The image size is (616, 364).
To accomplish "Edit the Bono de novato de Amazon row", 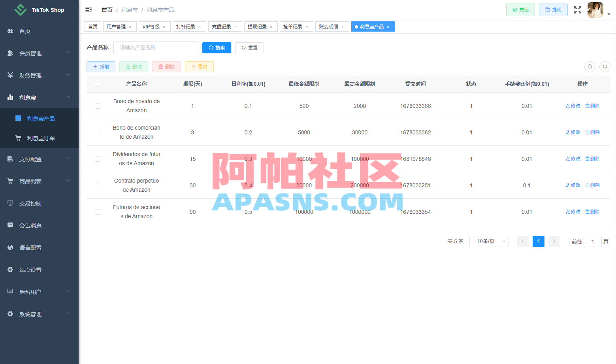I will 573,106.
